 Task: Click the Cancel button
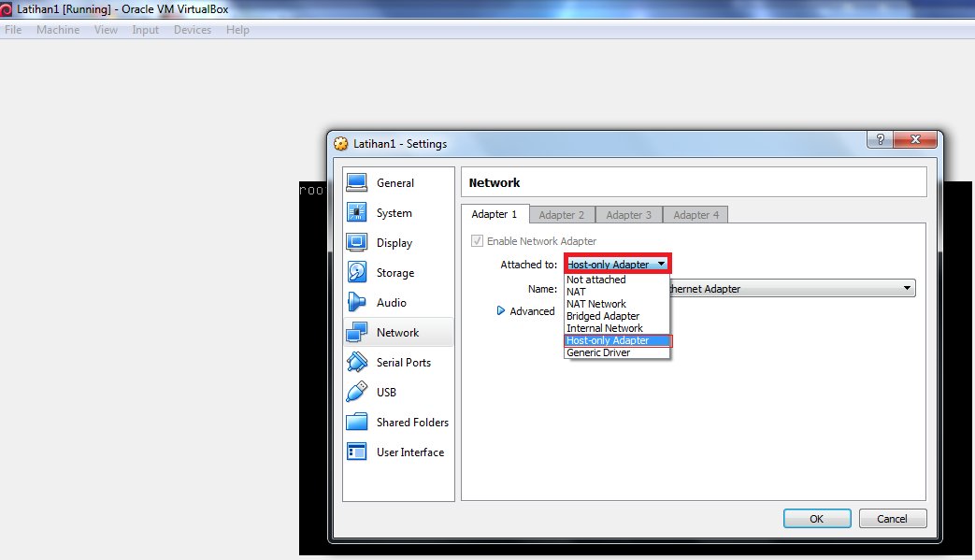pyautogui.click(x=893, y=518)
